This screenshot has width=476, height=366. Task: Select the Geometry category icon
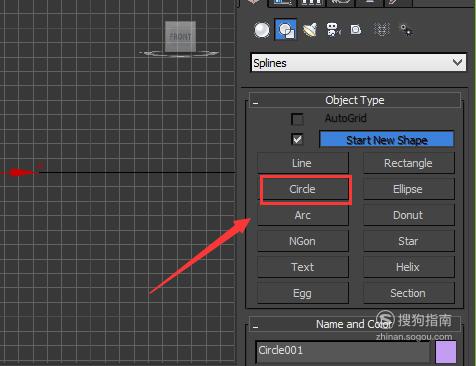click(262, 30)
